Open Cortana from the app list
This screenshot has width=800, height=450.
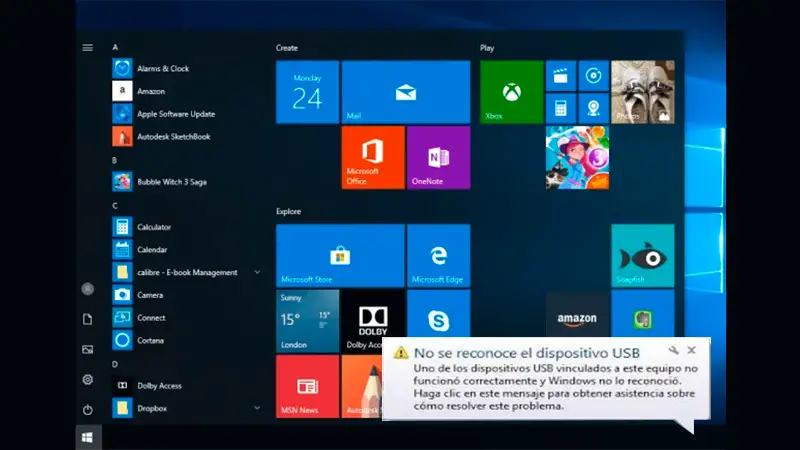coord(186,340)
